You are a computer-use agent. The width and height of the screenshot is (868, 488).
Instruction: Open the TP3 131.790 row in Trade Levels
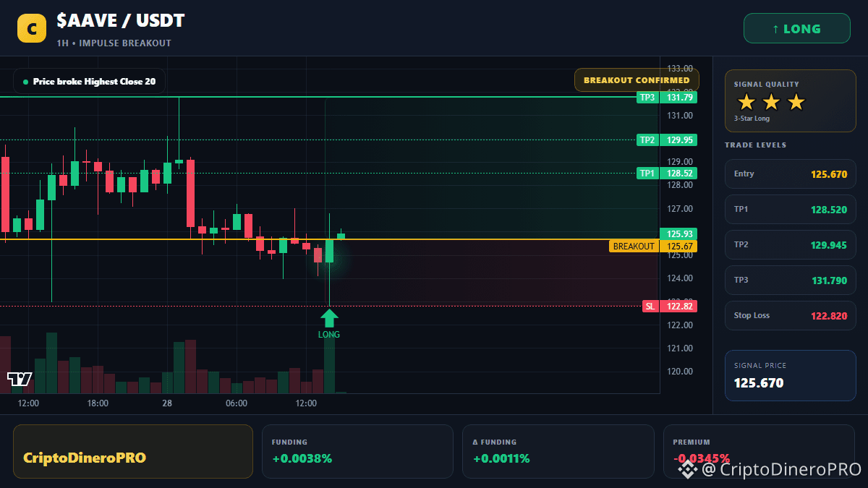(x=790, y=281)
